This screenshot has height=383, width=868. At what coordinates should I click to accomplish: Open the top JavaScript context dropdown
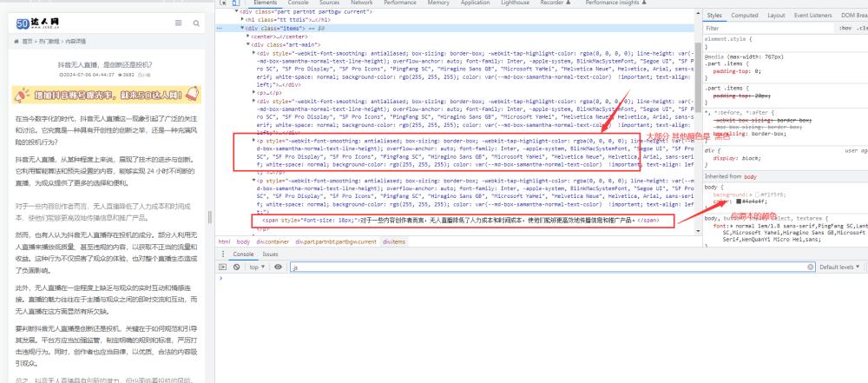[258, 267]
